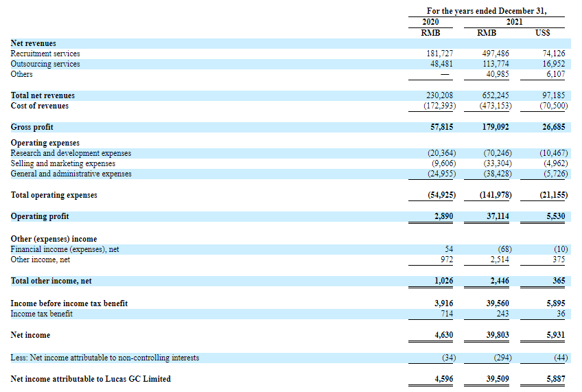Click the 'Operating expenses' heading
This screenshot has width=582, height=392.
coord(45,143)
